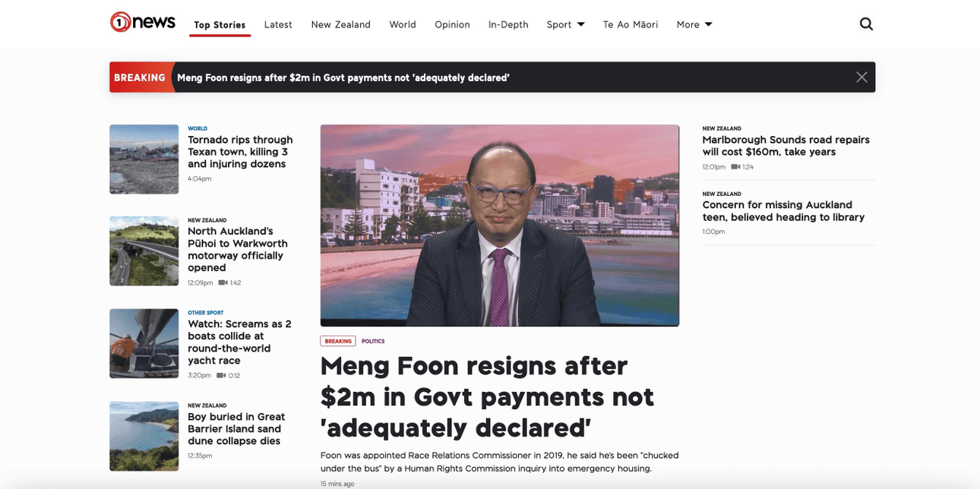980x489 pixels.
Task: Select the Top Stories tab
Action: [220, 25]
